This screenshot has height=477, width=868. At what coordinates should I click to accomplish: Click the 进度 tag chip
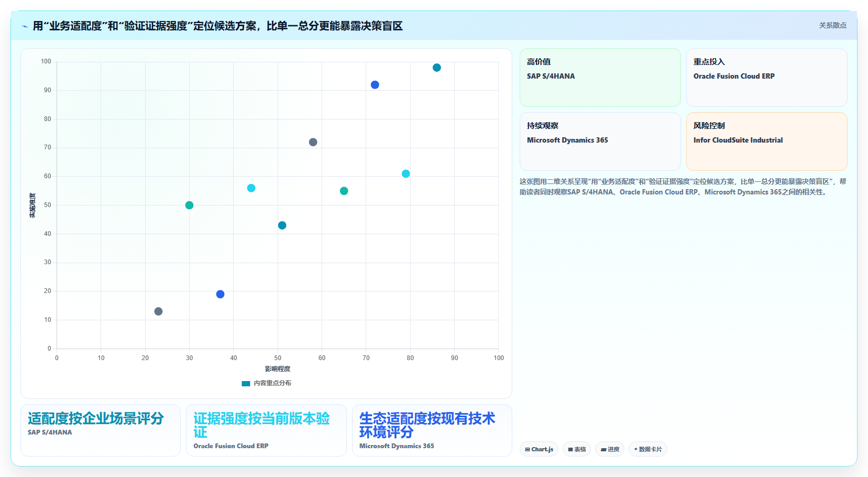[x=610, y=449]
